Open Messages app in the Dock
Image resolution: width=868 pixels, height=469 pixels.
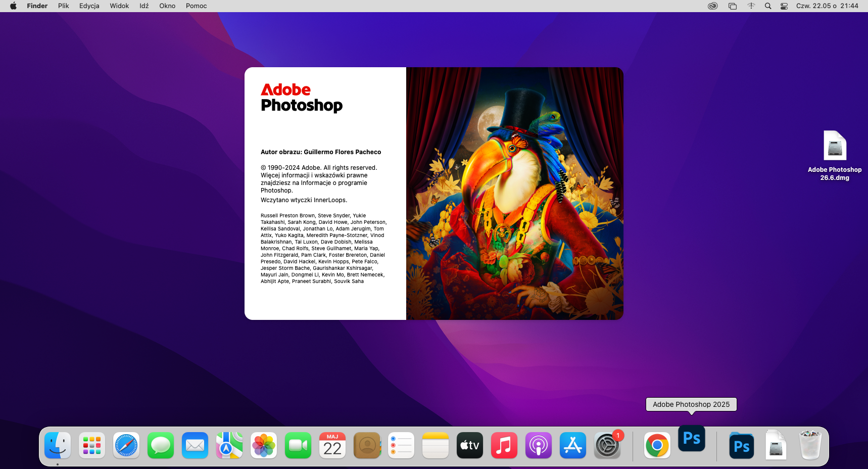(x=161, y=445)
